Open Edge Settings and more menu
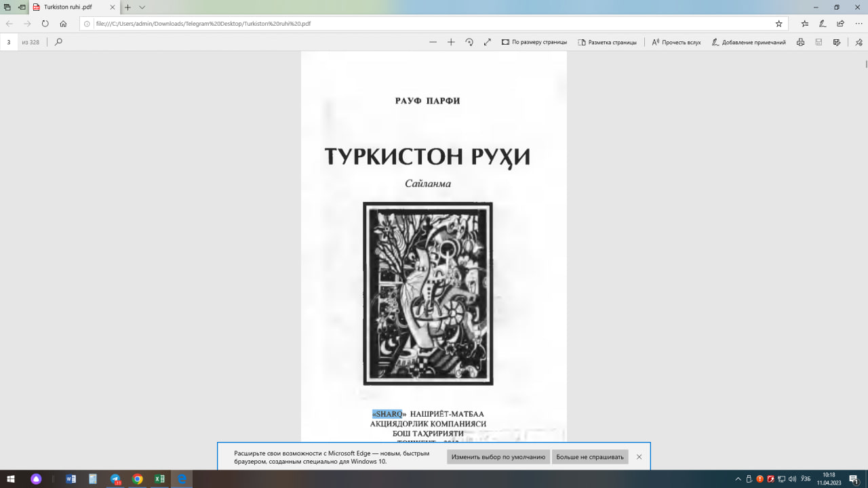Image resolution: width=868 pixels, height=488 pixels. pyautogui.click(x=859, y=23)
